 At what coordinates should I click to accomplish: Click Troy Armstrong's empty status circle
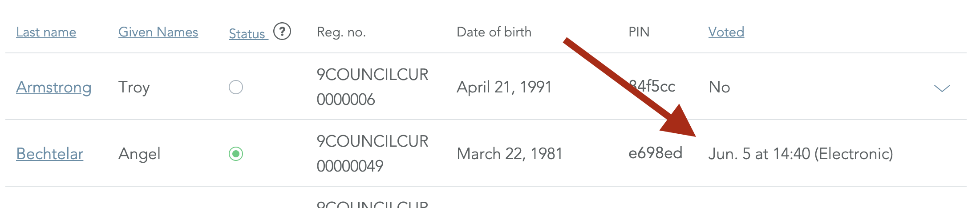pos(236,87)
